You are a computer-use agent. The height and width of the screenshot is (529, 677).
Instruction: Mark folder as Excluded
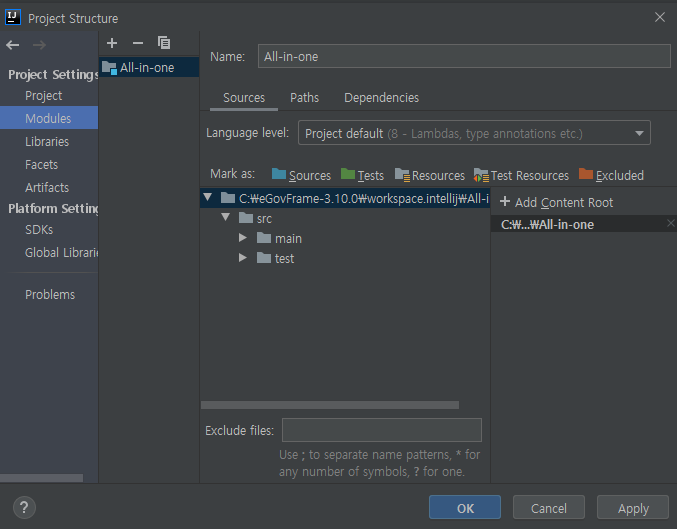pyautogui.click(x=611, y=175)
